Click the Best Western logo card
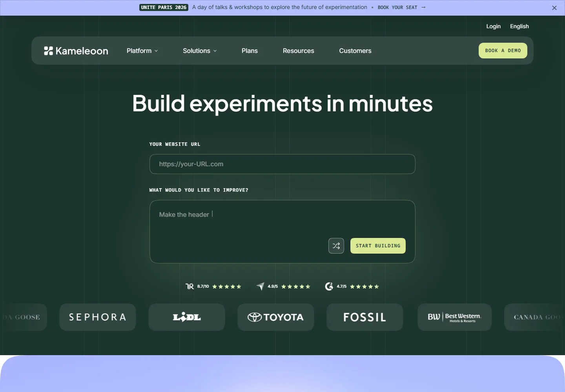Viewport: 565px width, 392px height. point(454,317)
